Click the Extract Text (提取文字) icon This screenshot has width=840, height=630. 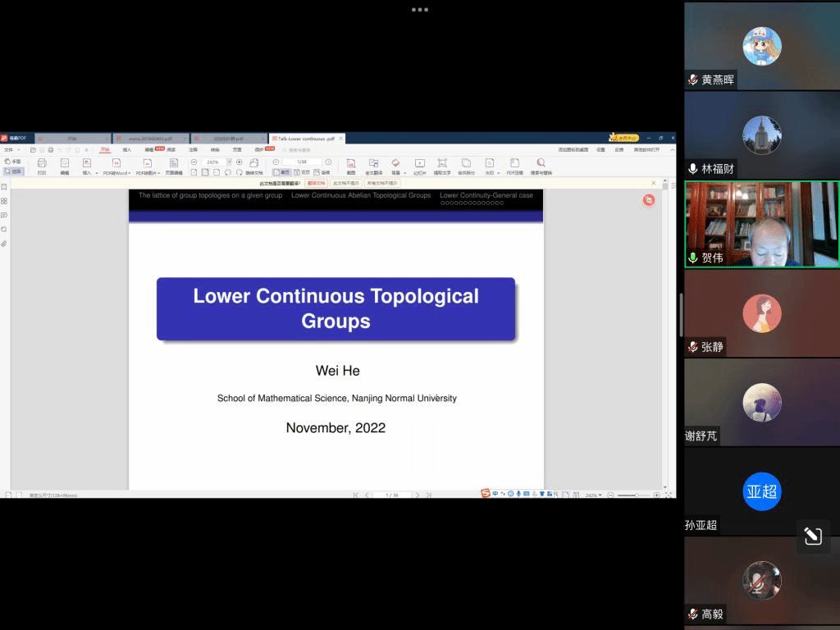click(x=442, y=166)
